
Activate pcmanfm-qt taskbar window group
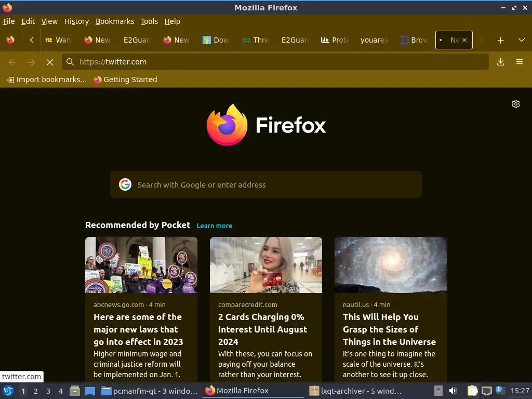150,391
